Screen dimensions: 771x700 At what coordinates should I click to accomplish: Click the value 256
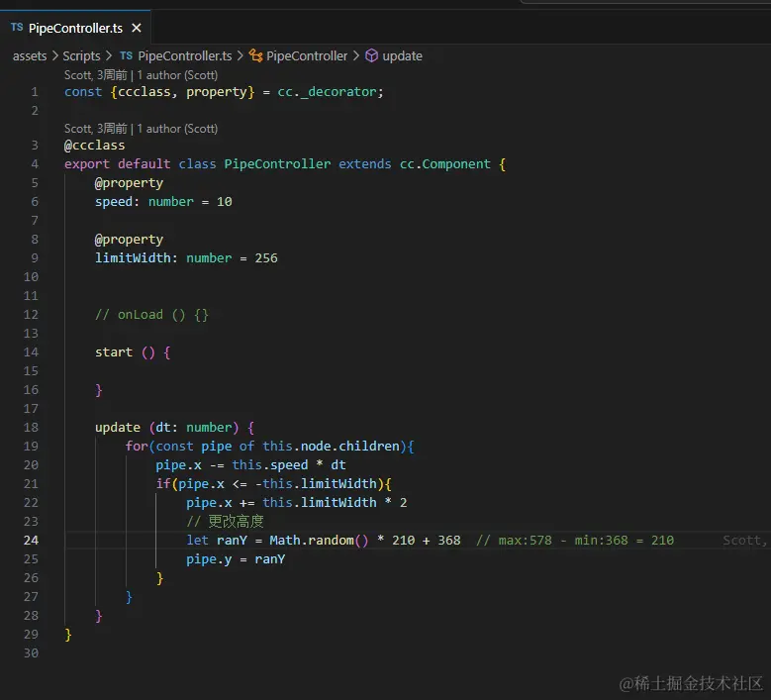tap(266, 258)
